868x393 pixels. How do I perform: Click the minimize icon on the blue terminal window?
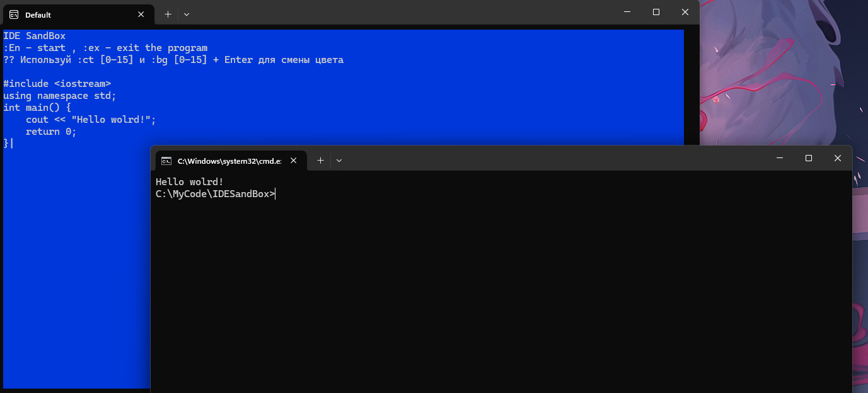coord(627,12)
